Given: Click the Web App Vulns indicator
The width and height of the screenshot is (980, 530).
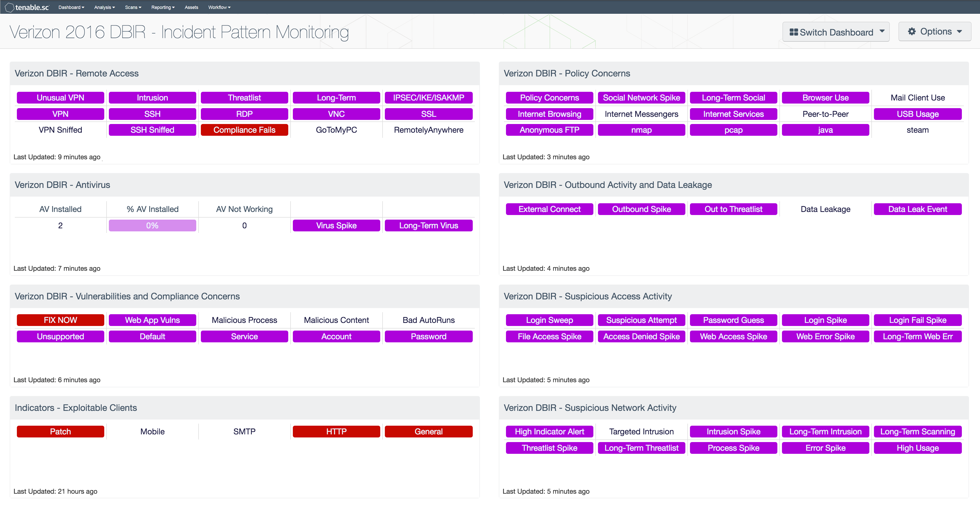Looking at the screenshot, I should pyautogui.click(x=152, y=320).
